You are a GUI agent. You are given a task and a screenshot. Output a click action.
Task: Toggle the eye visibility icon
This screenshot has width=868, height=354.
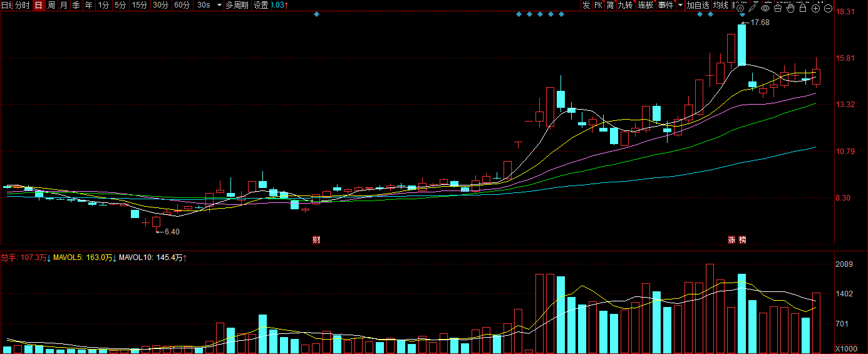click(765, 8)
